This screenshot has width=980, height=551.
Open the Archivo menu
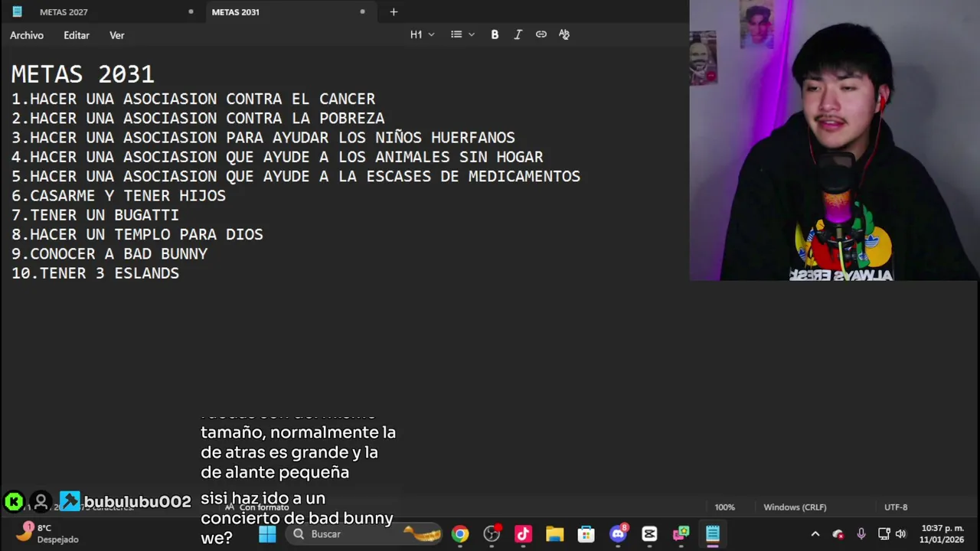27,35
